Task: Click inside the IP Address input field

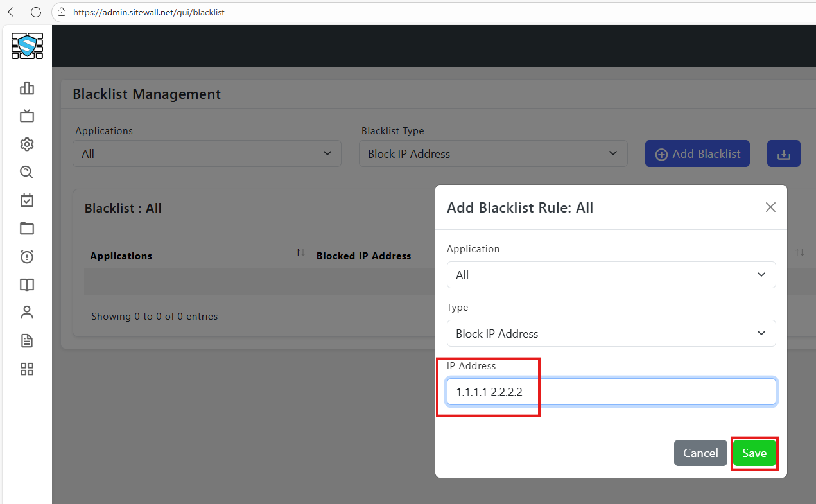Action: click(x=611, y=392)
